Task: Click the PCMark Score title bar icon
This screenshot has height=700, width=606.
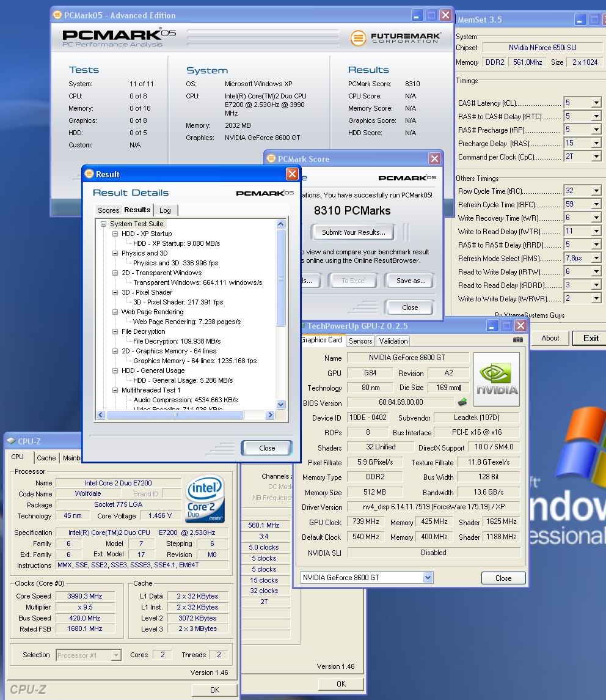Action: pyautogui.click(x=271, y=158)
